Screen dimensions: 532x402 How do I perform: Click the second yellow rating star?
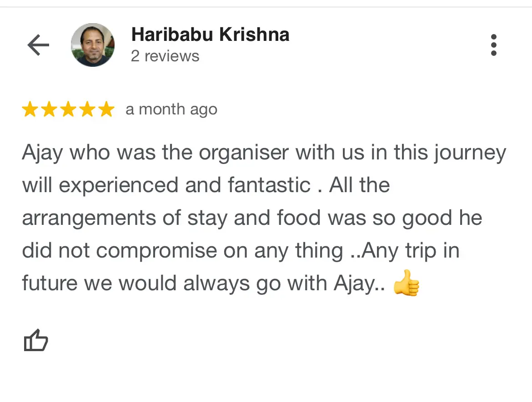click(x=50, y=109)
